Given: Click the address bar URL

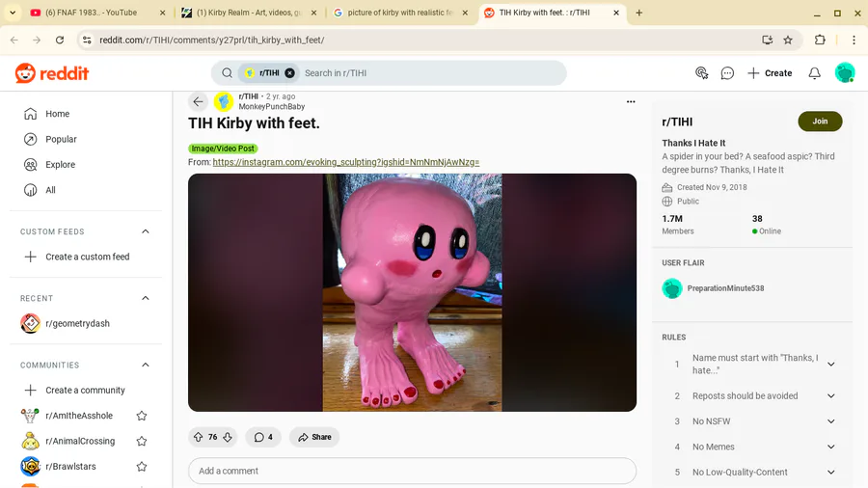Looking at the screenshot, I should [x=212, y=40].
